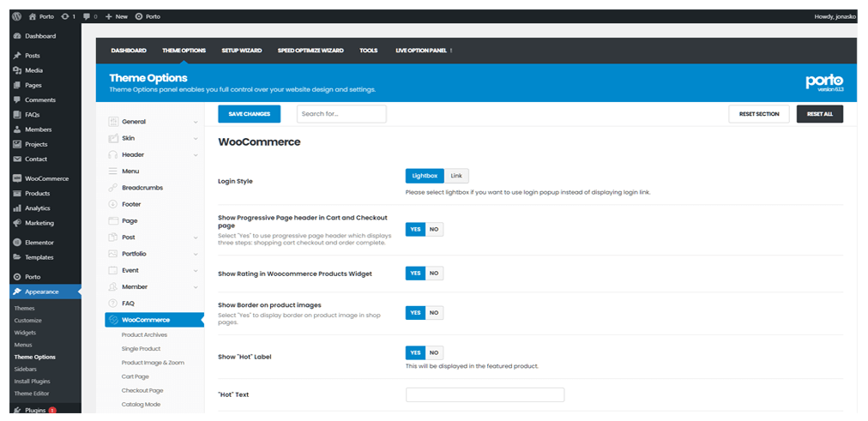
Task: Open the Dashboard tab in Porto nav
Action: [x=129, y=51]
